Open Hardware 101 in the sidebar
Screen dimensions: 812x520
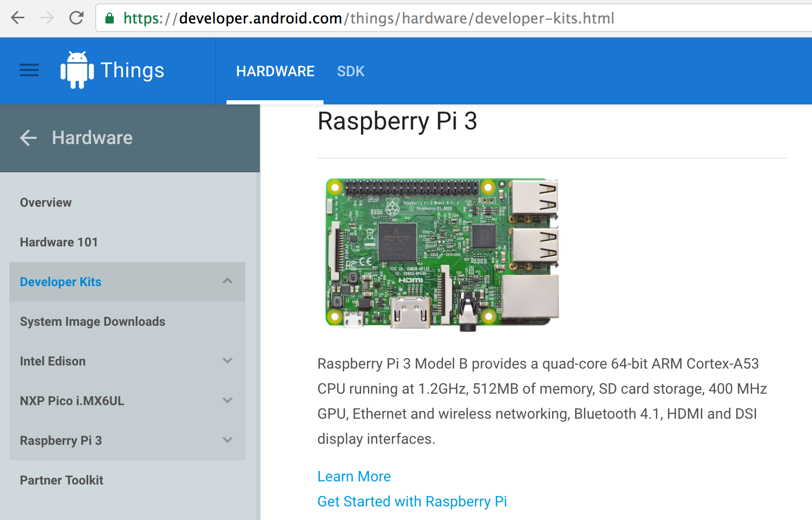(59, 242)
